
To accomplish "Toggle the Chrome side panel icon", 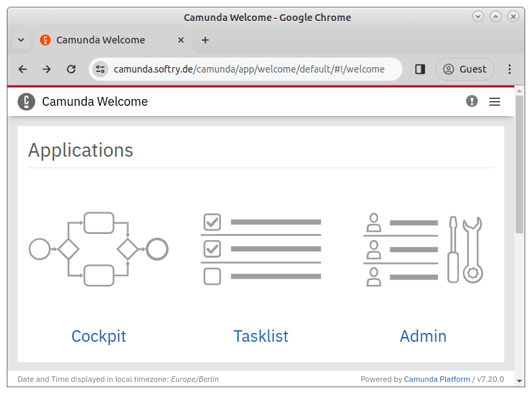I will pyautogui.click(x=420, y=69).
